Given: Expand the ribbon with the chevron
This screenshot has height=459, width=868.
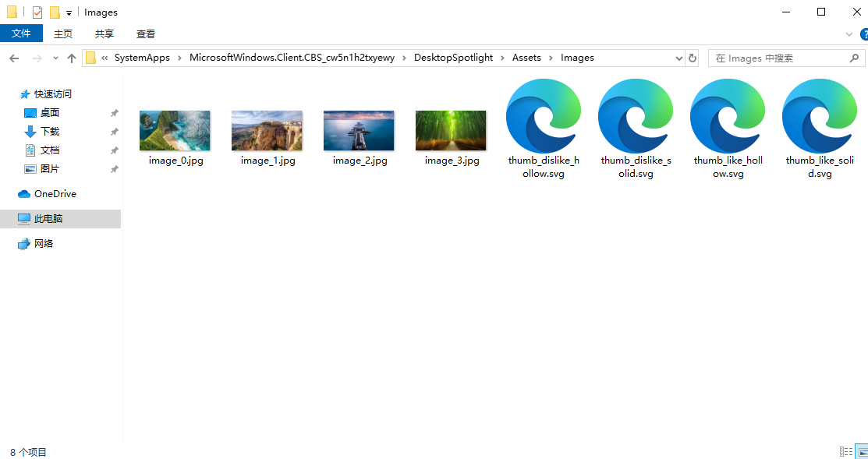Looking at the screenshot, I should [849, 34].
